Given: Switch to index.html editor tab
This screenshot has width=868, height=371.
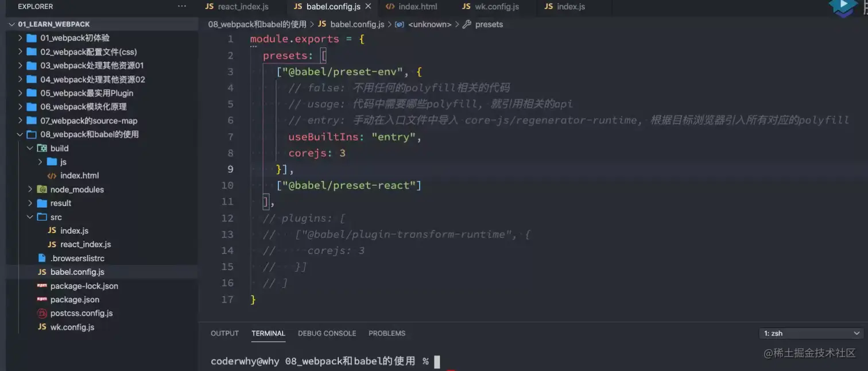Looking at the screenshot, I should (411, 6).
